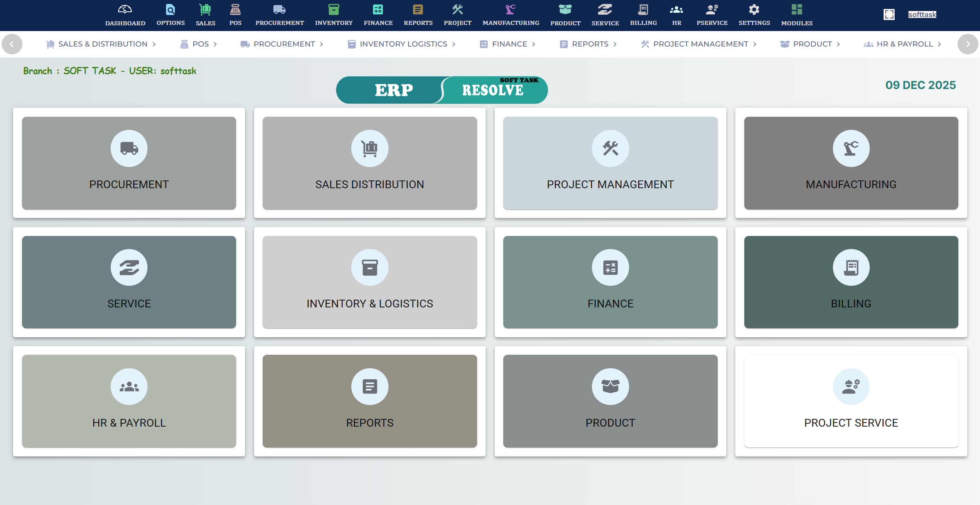Open the Dashboard icon in top bar
This screenshot has height=505, width=980.
click(x=125, y=9)
